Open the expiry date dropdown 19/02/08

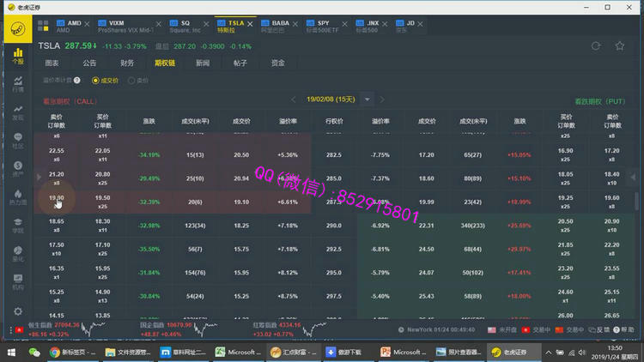point(368,100)
